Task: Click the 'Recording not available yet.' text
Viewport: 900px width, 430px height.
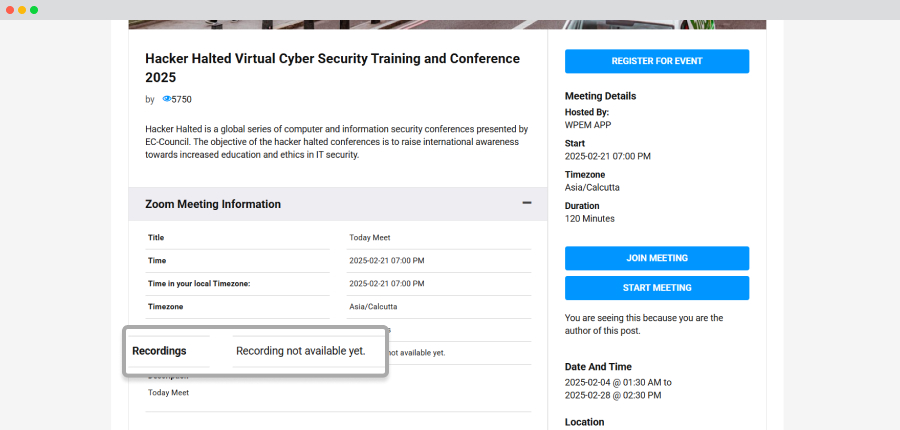Action: click(301, 351)
